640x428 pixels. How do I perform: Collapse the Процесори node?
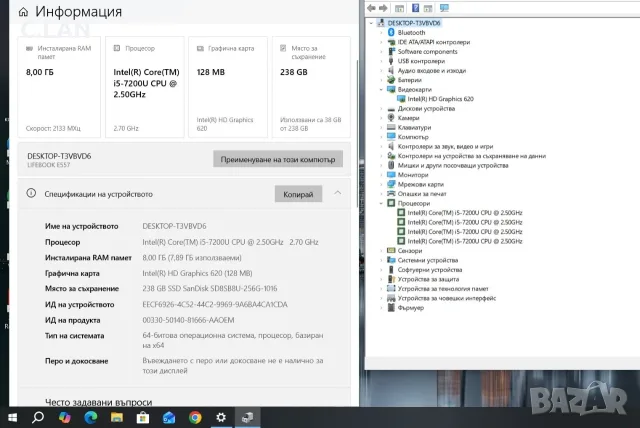381,203
